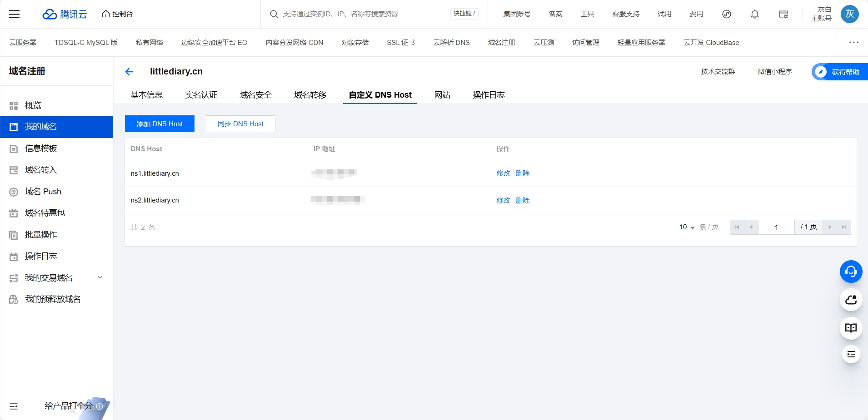Delete ns2.littlediary.cn via 删除
Viewport: 868px width, 420px height.
point(523,201)
